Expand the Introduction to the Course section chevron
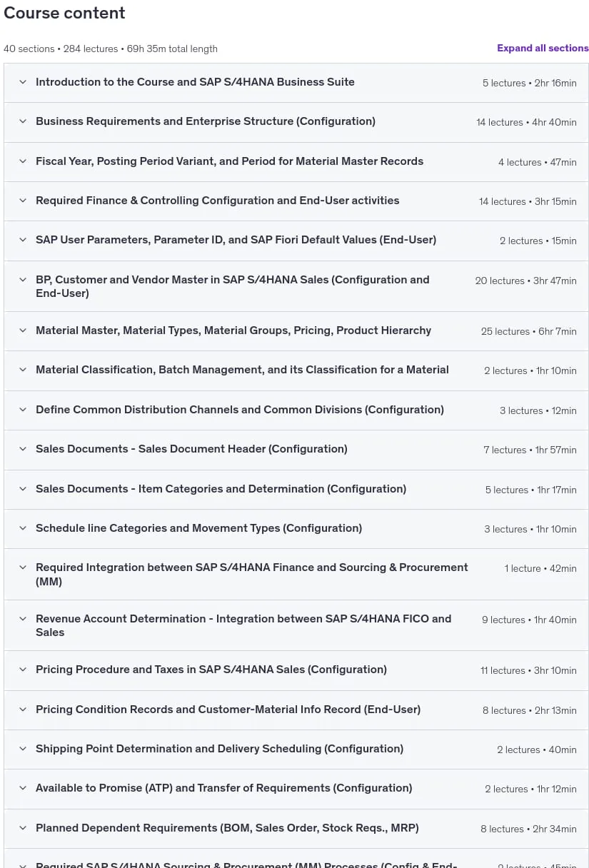This screenshot has height=868, width=589. pyautogui.click(x=23, y=82)
